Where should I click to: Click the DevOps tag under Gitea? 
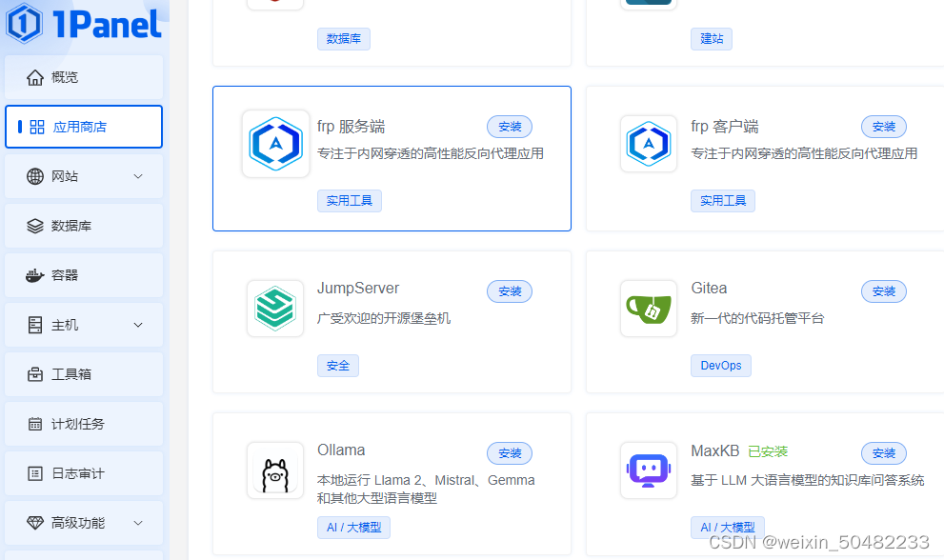click(721, 366)
